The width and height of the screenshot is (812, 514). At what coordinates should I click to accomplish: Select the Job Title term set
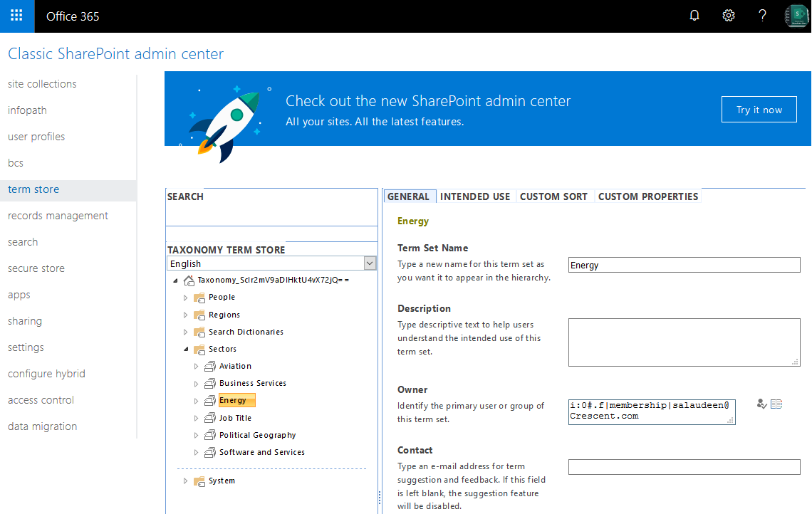click(x=235, y=418)
